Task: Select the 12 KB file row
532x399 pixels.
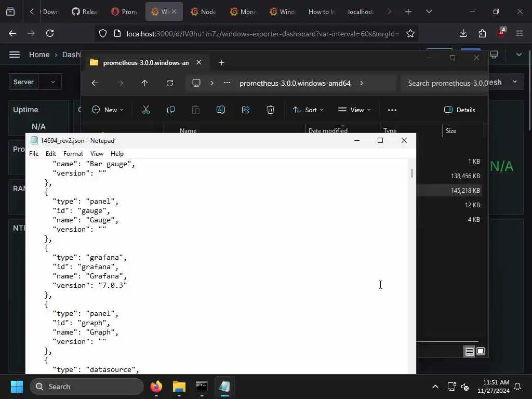Action: pyautogui.click(x=449, y=205)
